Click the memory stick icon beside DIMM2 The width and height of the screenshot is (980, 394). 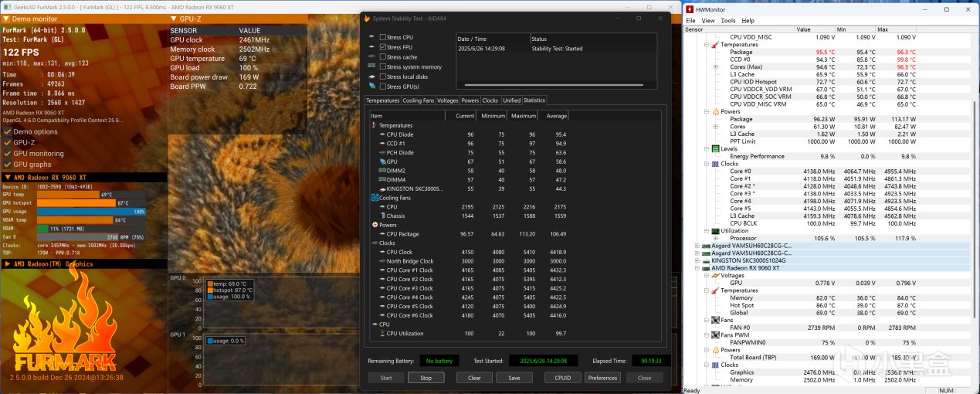(x=381, y=170)
